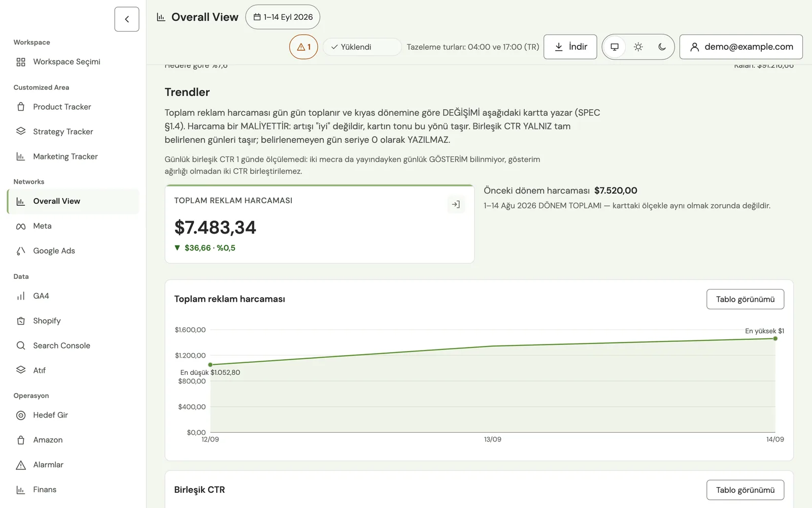Viewport: 812px width, 508px height.
Task: Open the Workspace Seçimi menu item
Action: click(73, 62)
